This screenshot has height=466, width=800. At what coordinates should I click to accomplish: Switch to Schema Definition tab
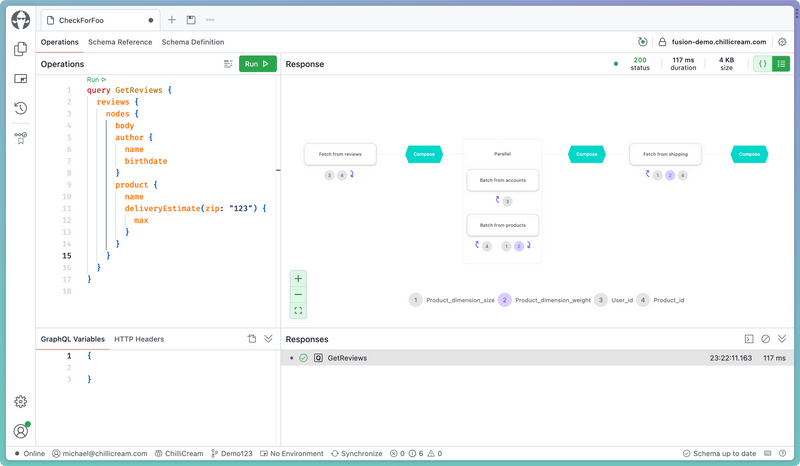193,42
